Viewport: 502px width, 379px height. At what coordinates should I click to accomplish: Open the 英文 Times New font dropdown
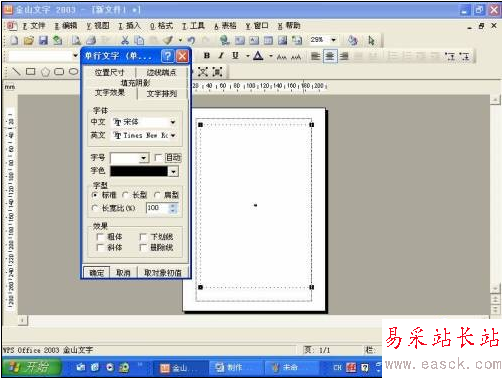coord(173,135)
